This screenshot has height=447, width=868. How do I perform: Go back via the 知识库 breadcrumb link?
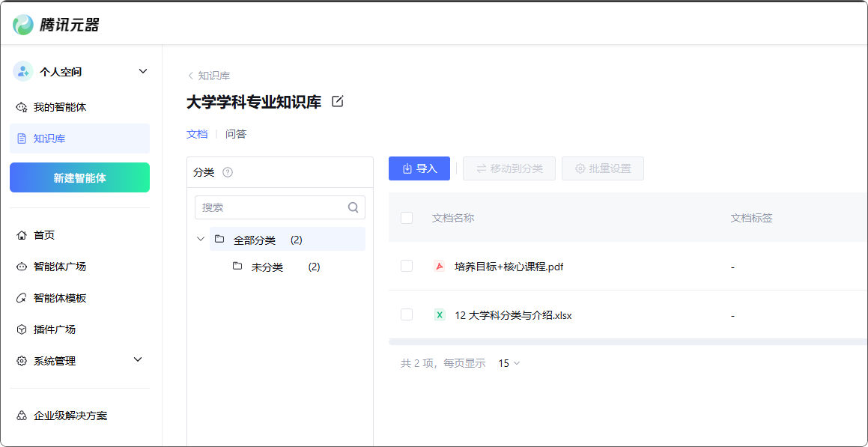209,76
